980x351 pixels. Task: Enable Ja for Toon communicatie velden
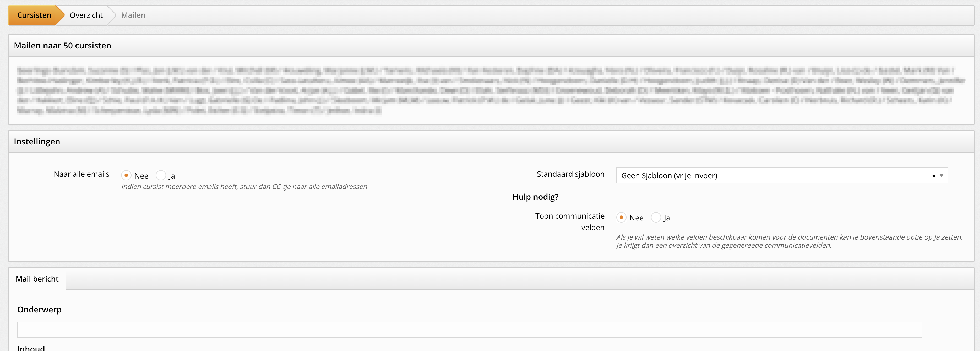656,217
